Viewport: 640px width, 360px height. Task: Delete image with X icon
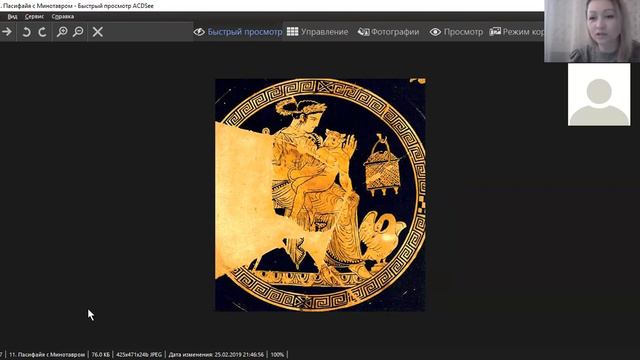point(98,32)
